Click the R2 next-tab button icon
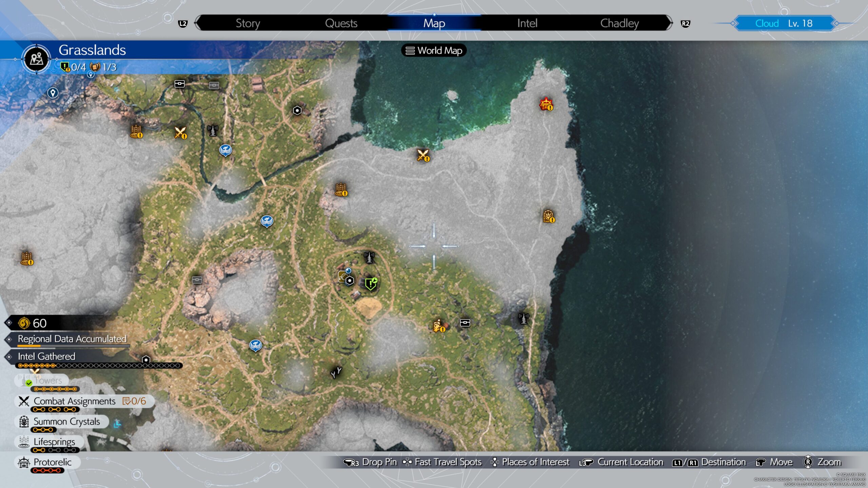 [x=685, y=23]
